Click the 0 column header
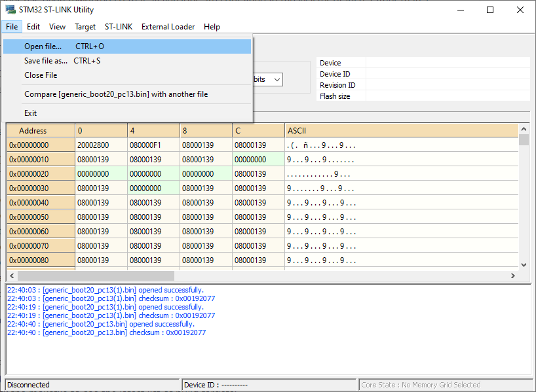The width and height of the screenshot is (536, 392). point(101,131)
